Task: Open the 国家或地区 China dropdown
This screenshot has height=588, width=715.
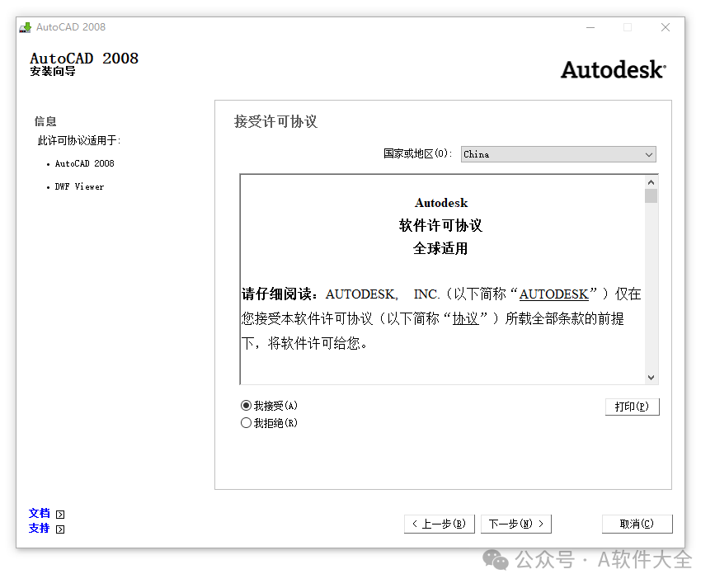Action: (x=558, y=154)
